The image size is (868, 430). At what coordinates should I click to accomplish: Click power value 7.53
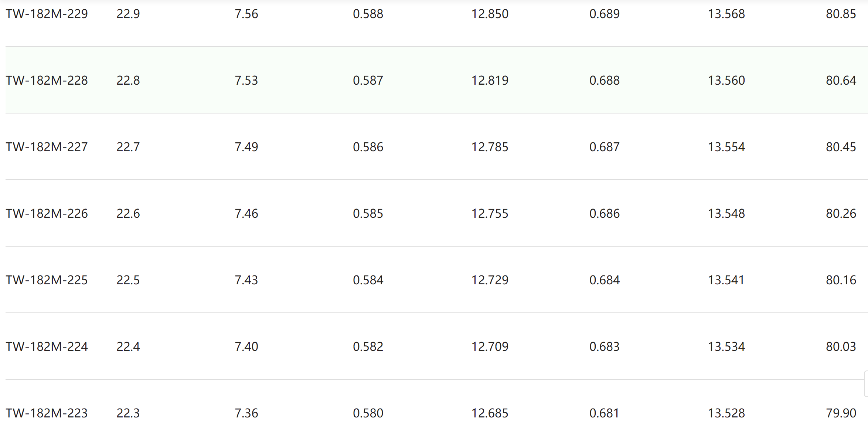click(x=246, y=81)
